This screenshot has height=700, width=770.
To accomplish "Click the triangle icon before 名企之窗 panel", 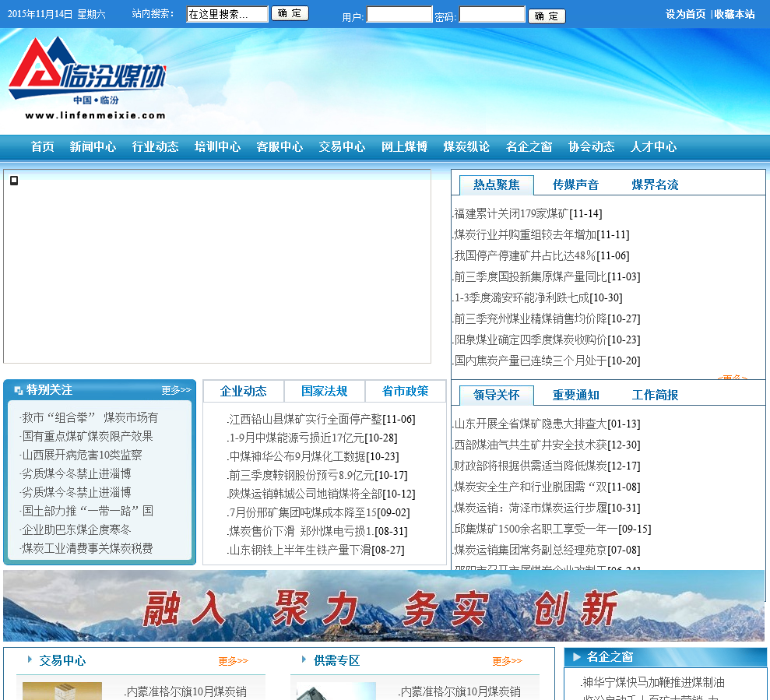I will [x=577, y=656].
